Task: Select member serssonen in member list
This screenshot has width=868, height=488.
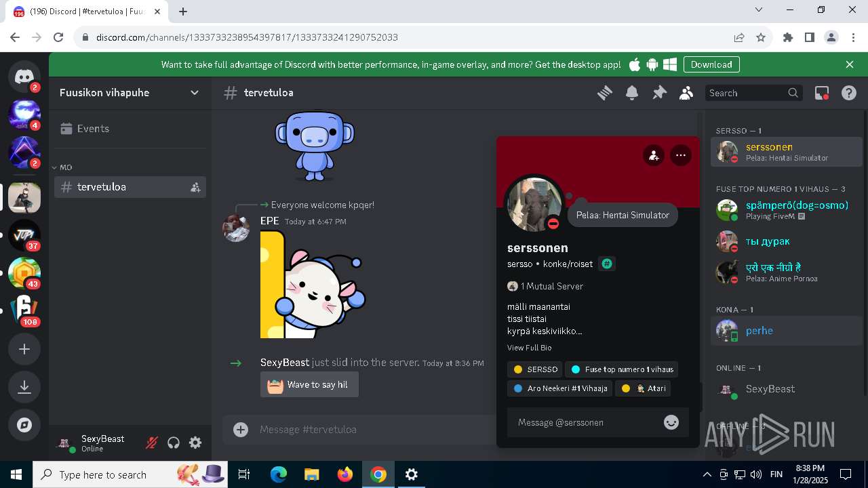Action: (787, 152)
